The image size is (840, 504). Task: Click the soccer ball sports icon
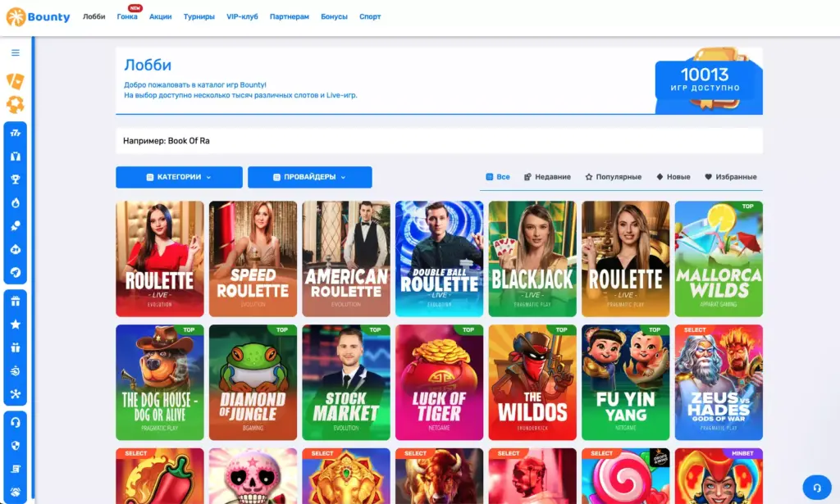click(x=16, y=105)
